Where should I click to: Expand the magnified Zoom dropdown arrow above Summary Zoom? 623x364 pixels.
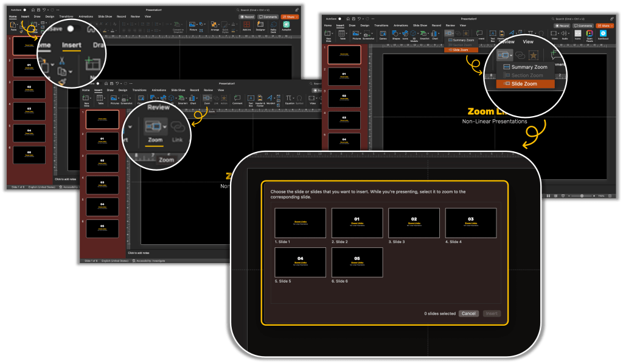tap(511, 55)
